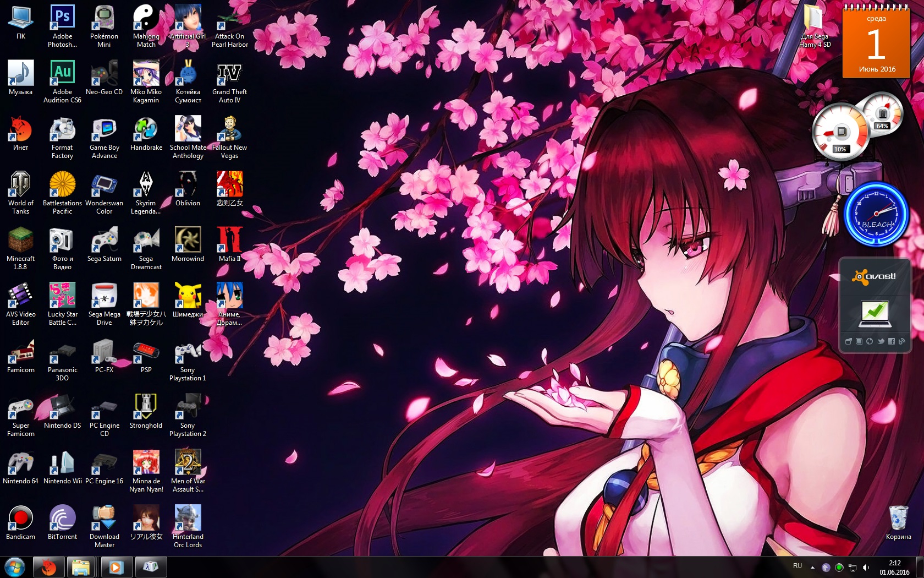Click the CPU meter gadget
This screenshot has height=578, width=924.
[840, 132]
